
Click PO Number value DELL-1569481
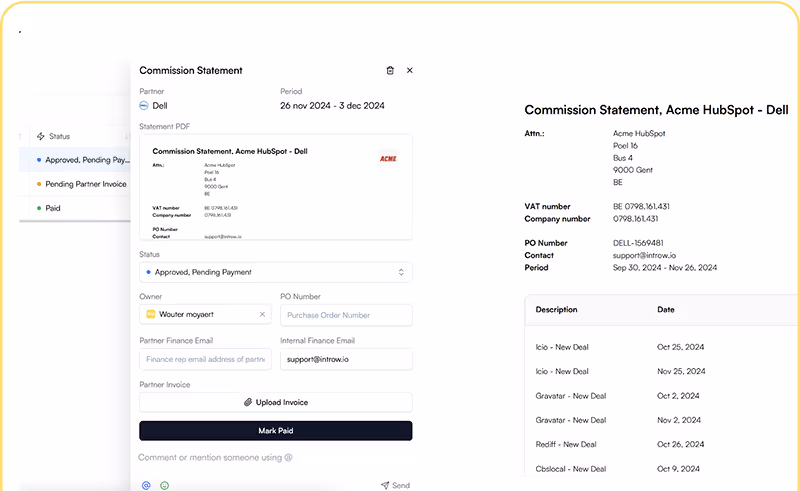(638, 243)
